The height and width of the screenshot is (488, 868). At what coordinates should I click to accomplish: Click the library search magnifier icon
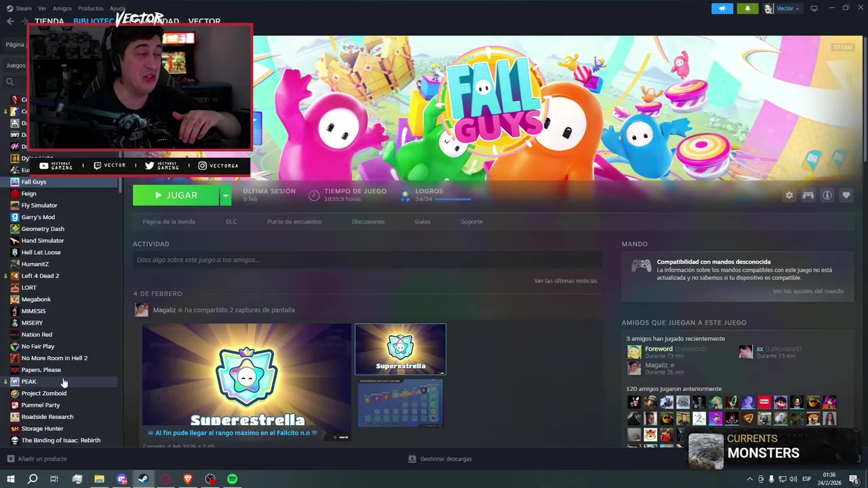(9, 81)
